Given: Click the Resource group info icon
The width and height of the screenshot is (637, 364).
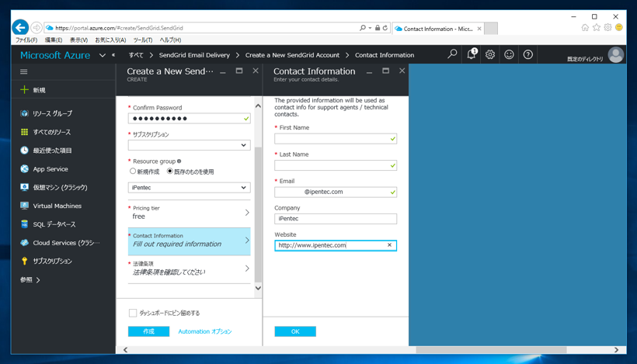Looking at the screenshot, I should pos(179,161).
